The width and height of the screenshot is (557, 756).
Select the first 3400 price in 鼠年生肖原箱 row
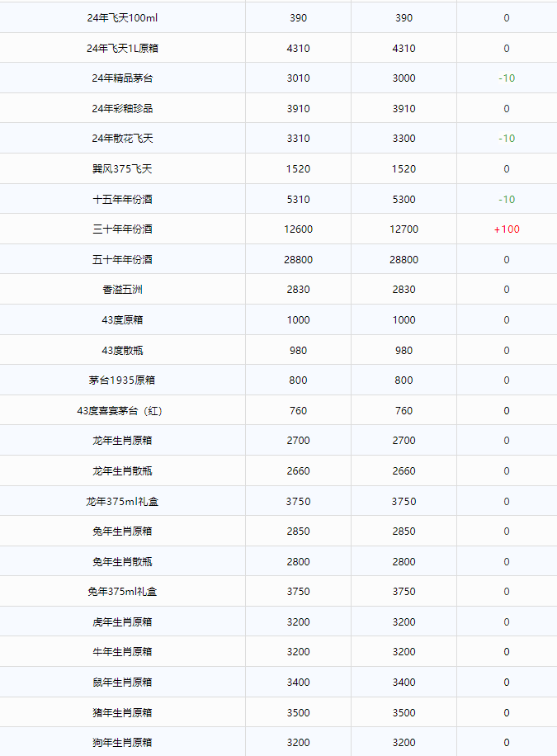[298, 683]
